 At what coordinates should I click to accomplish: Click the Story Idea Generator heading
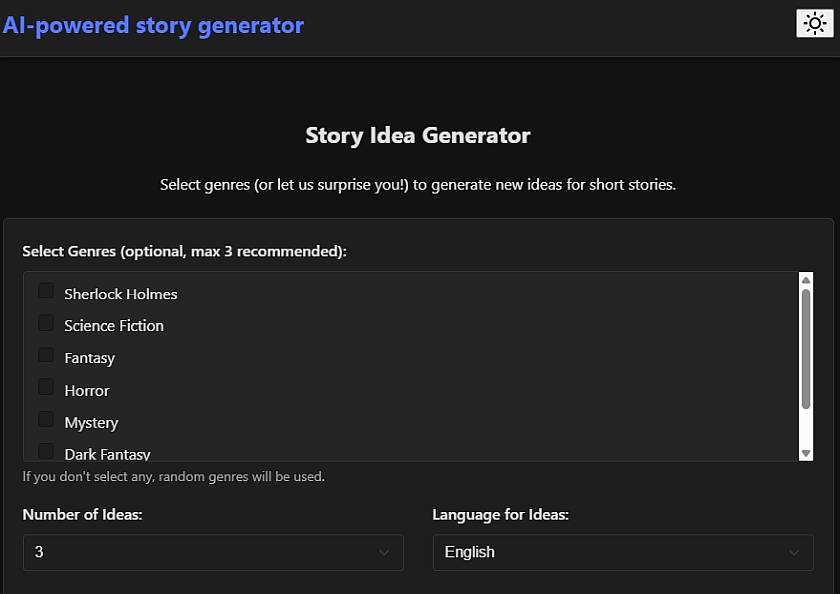point(418,135)
